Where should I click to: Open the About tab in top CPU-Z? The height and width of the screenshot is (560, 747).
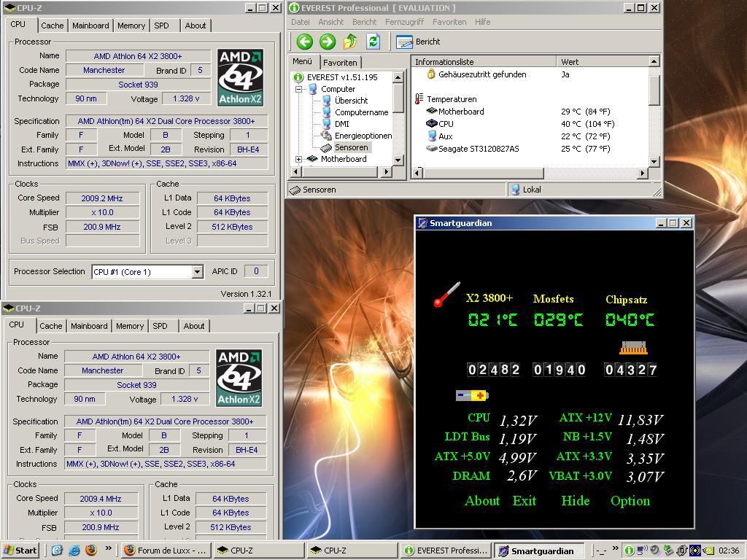196,26
